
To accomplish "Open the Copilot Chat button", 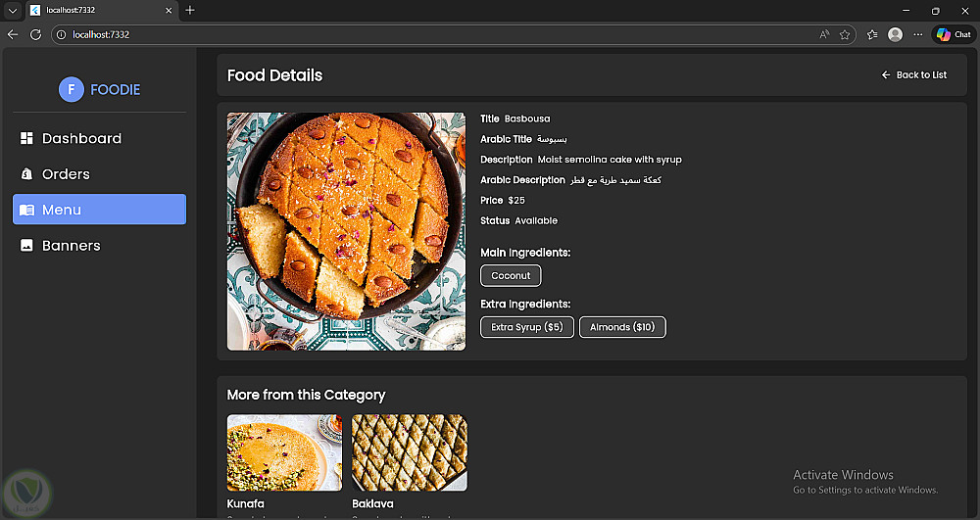I will (954, 34).
